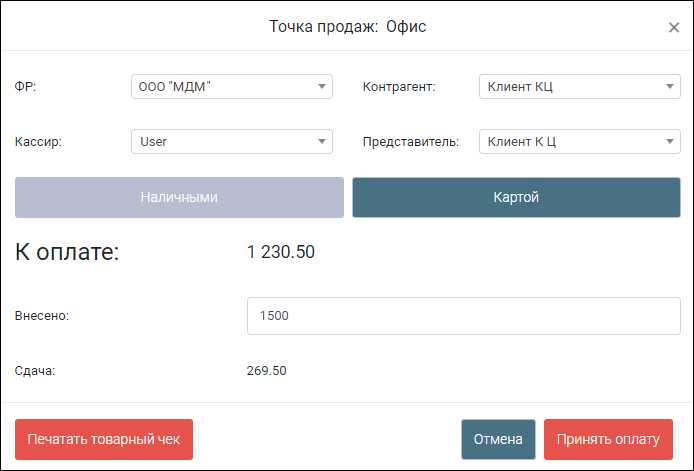
Task: Click the arrow icon of Кассир combo box
Action: 322,142
